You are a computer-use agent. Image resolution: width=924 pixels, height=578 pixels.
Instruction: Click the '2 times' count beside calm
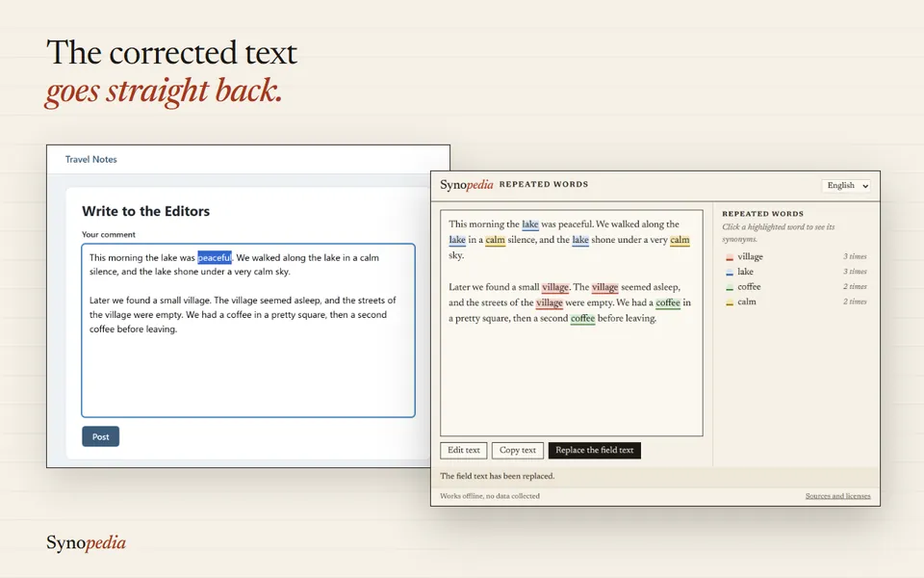click(x=855, y=302)
